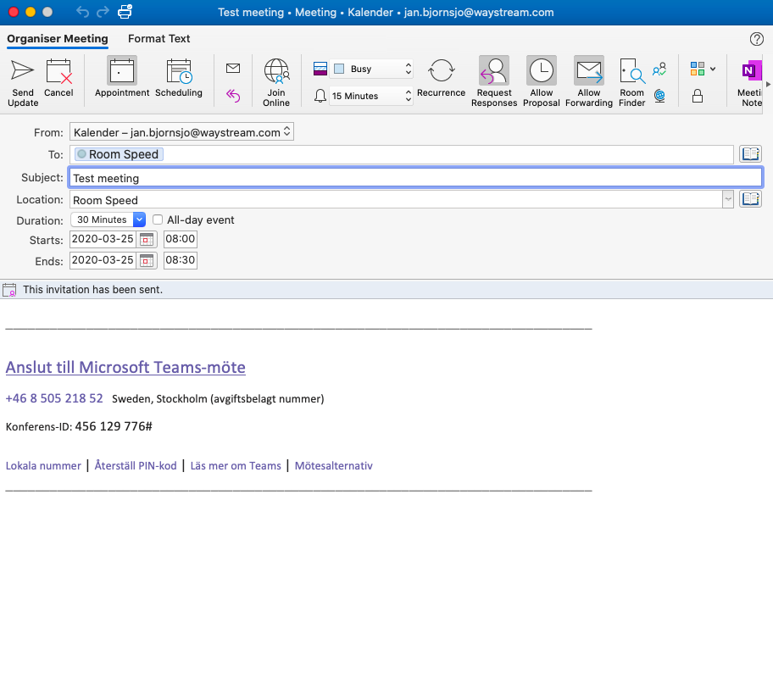The width and height of the screenshot is (773, 700).
Task: Click the purple reply-all arrows icon
Action: [x=233, y=96]
